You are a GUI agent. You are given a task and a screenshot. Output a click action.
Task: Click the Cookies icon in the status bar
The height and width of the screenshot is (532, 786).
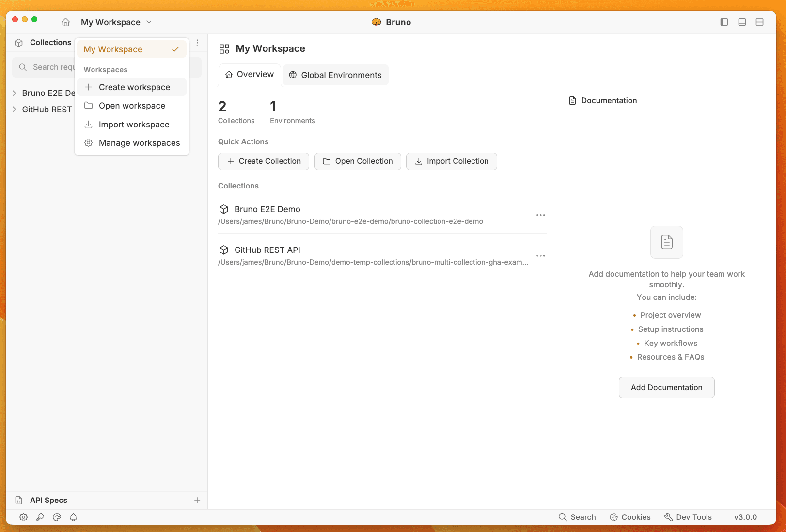click(x=629, y=517)
